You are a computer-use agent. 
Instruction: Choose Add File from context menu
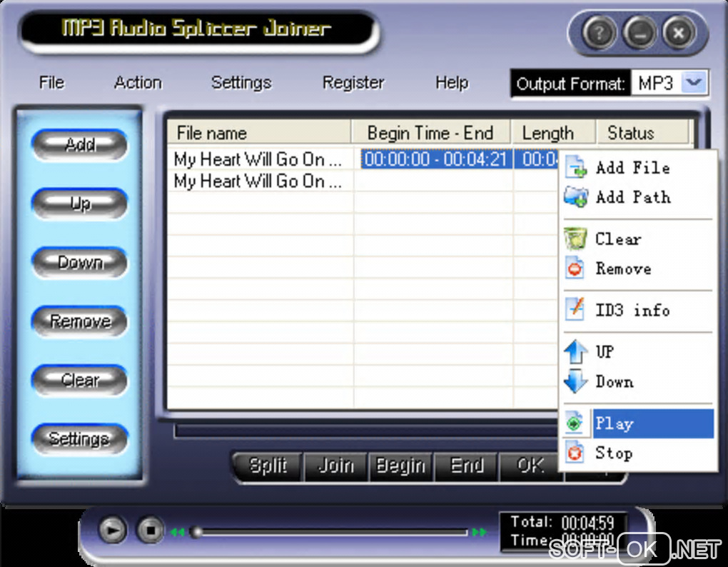pyautogui.click(x=638, y=168)
